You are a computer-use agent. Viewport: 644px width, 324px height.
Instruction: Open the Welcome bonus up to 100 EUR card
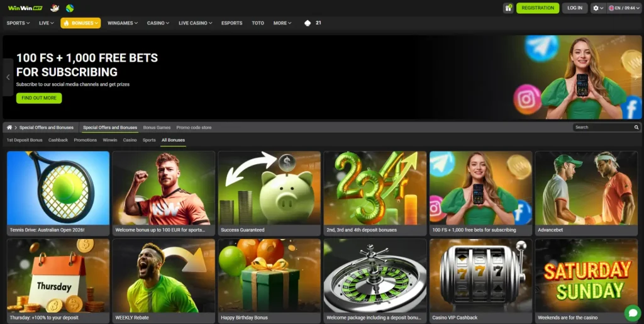point(164,193)
